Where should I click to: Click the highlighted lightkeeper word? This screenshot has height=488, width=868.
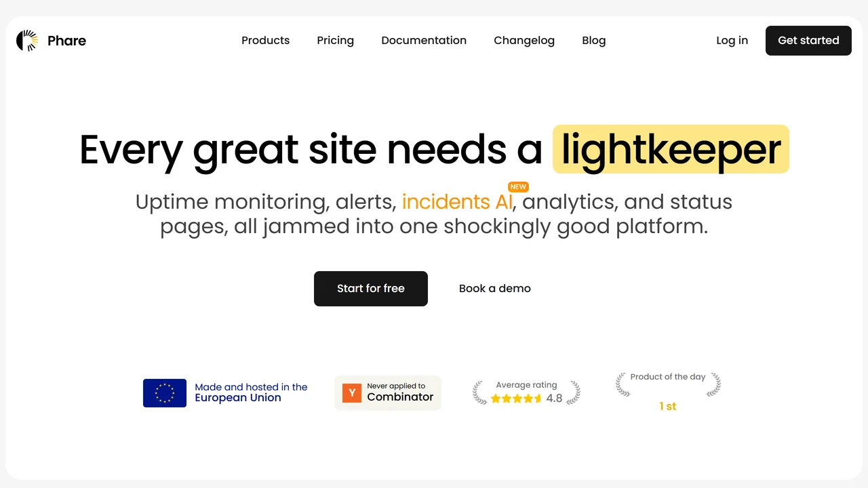671,149
